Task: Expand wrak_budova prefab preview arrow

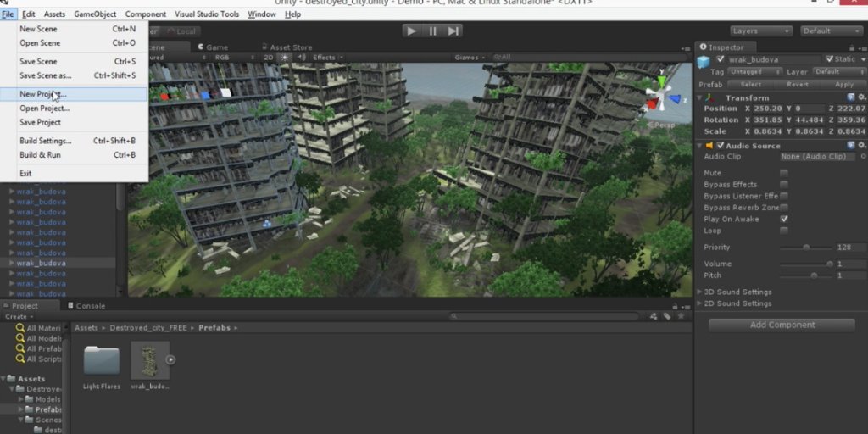Action: pyautogui.click(x=170, y=359)
